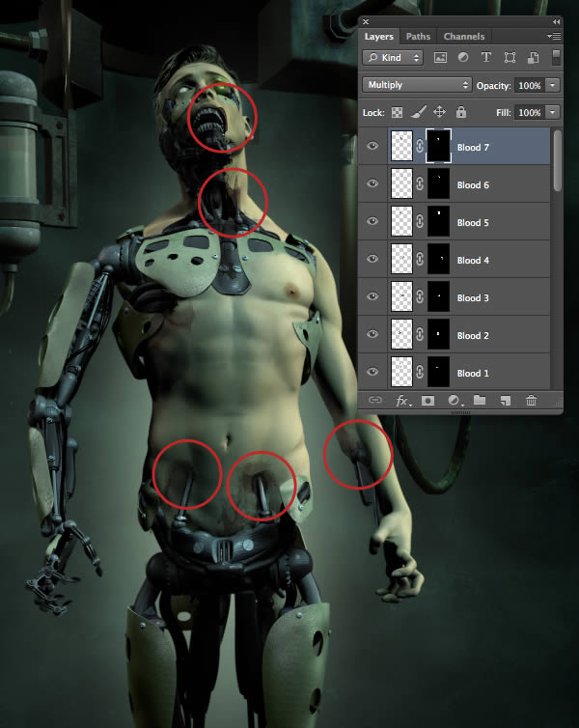This screenshot has height=728, width=579.
Task: Click the Opacity label scrubby slider
Action: coord(494,85)
